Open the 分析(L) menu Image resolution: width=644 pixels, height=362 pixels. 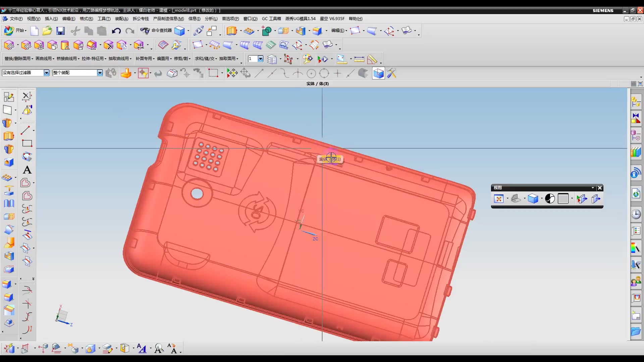click(x=211, y=19)
